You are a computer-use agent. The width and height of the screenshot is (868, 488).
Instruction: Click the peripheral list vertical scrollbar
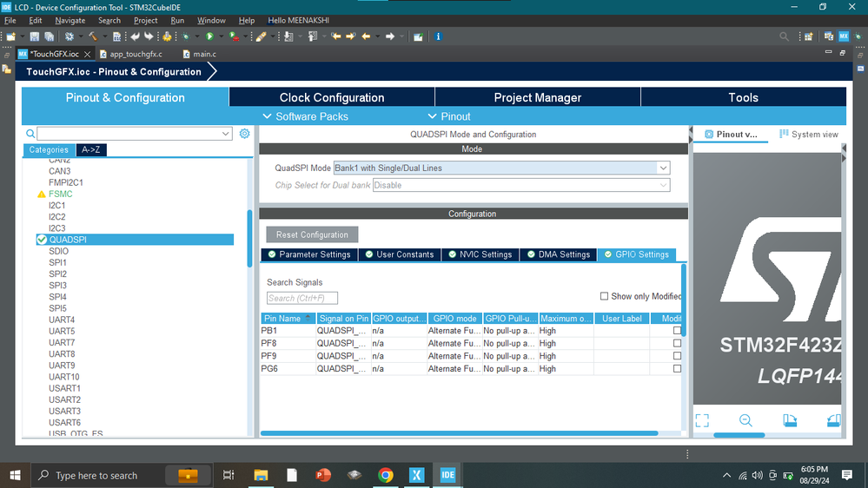click(249, 239)
